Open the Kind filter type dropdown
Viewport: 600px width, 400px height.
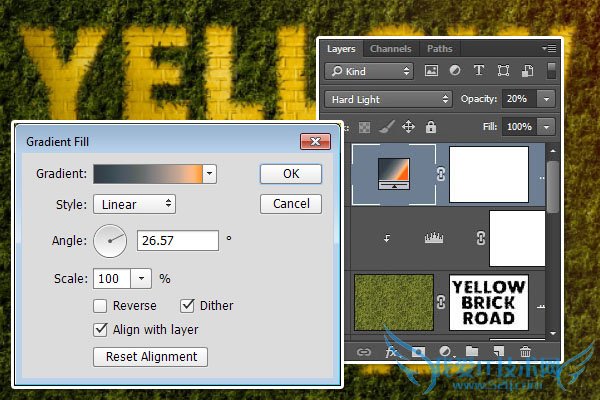tap(369, 71)
